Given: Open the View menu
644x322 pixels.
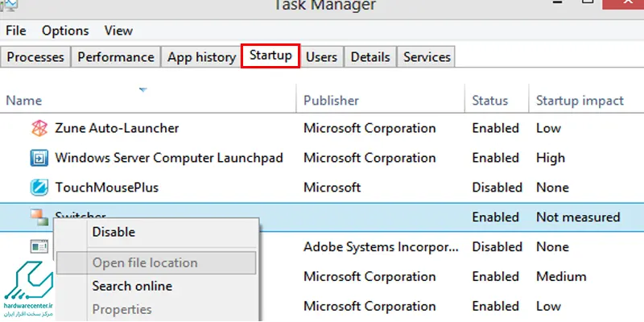Looking at the screenshot, I should (118, 31).
